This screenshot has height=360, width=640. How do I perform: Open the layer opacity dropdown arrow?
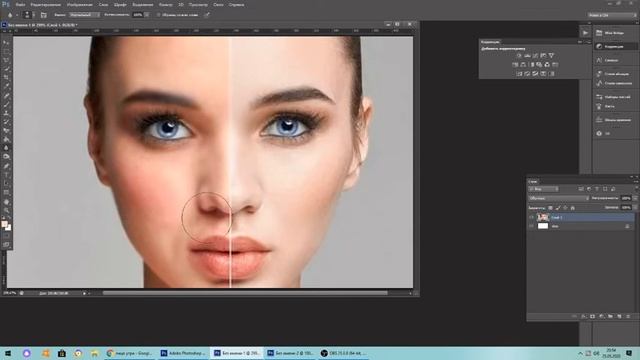click(635, 198)
